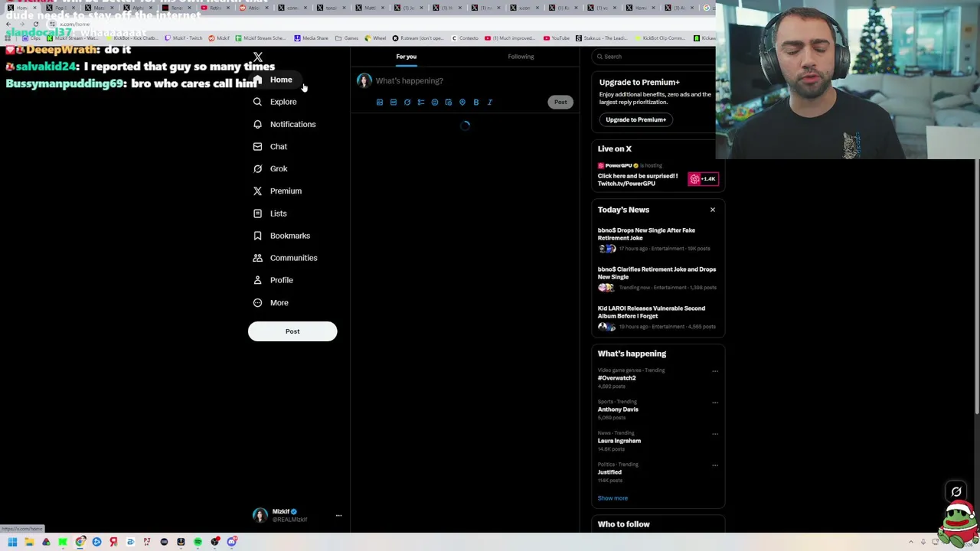Viewport: 980px width, 551px height.
Task: Click the X logo above the sidebar
Action: tap(258, 57)
